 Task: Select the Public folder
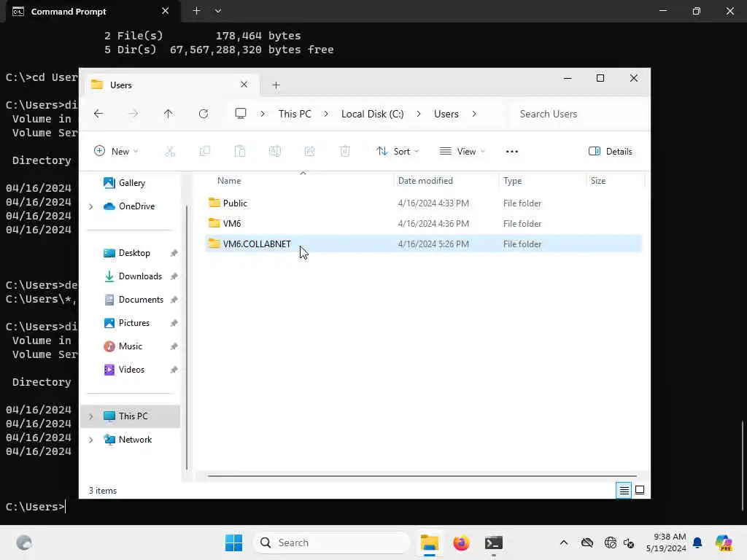(423, 203)
